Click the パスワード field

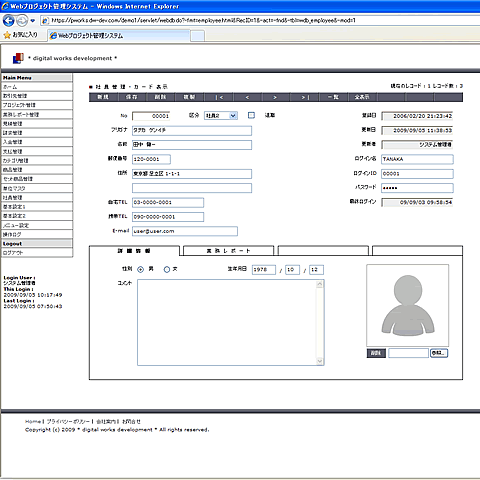[417, 188]
